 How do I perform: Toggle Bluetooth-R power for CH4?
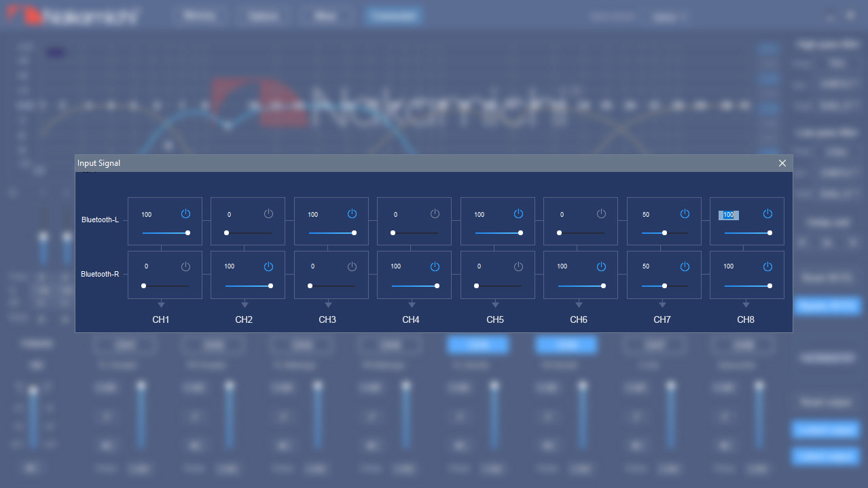[x=435, y=266]
